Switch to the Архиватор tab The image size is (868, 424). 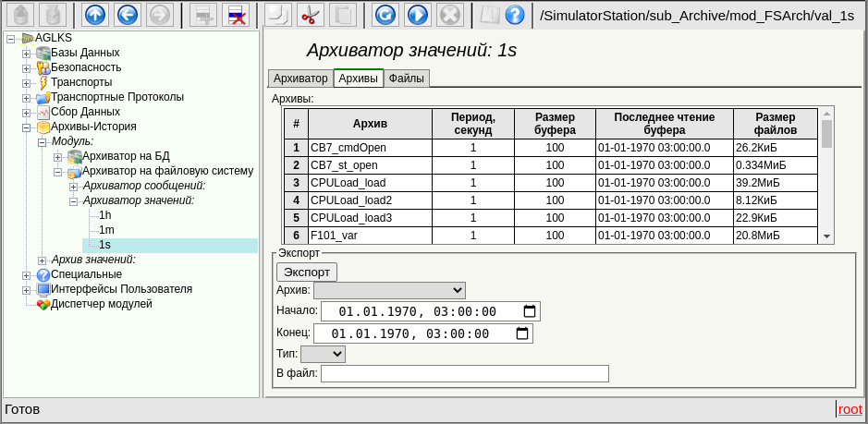pyautogui.click(x=300, y=79)
